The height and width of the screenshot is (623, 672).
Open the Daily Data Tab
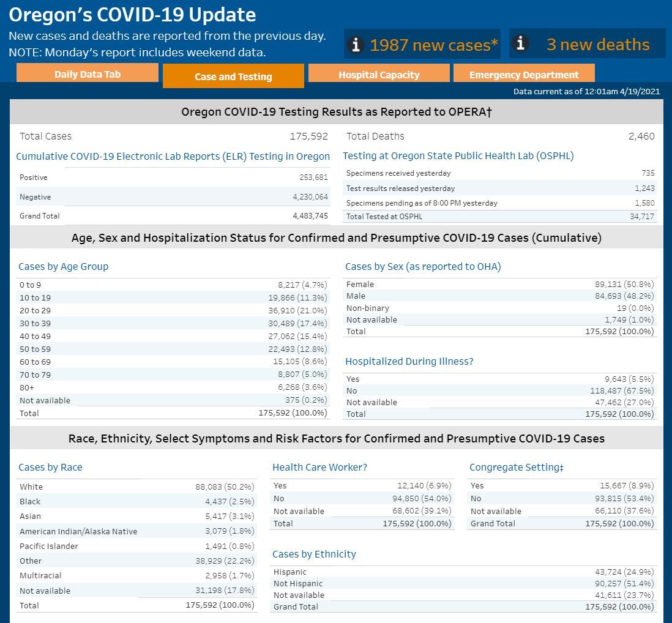click(x=88, y=74)
